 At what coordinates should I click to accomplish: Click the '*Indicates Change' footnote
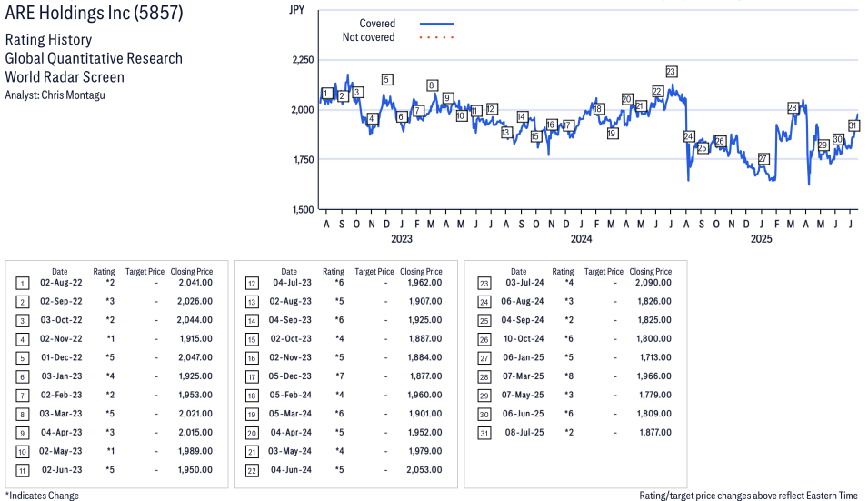point(42,496)
